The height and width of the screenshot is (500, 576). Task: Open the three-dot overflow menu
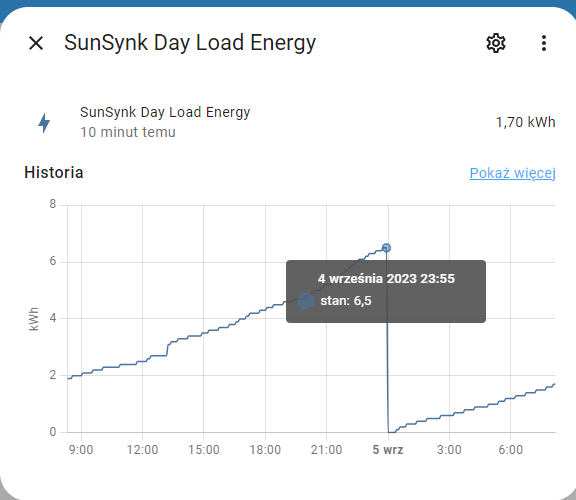[544, 43]
